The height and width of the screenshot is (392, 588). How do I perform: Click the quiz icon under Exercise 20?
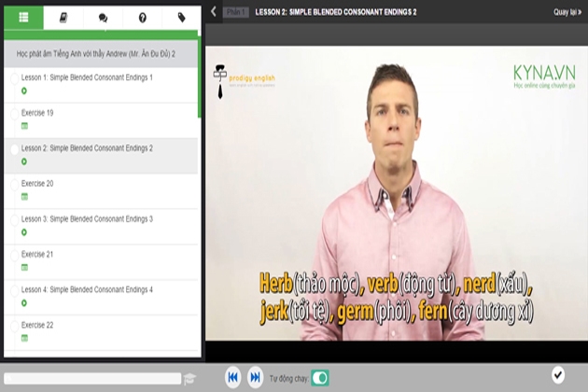[x=24, y=197]
